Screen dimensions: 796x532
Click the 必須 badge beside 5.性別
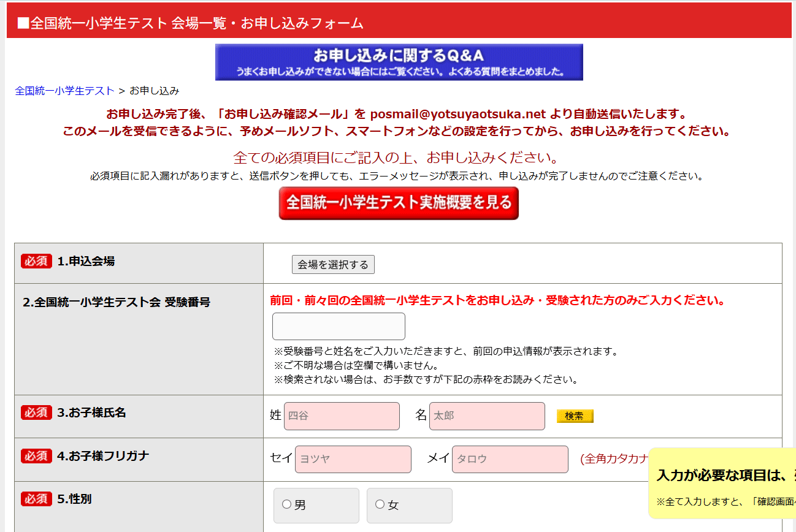coord(36,499)
